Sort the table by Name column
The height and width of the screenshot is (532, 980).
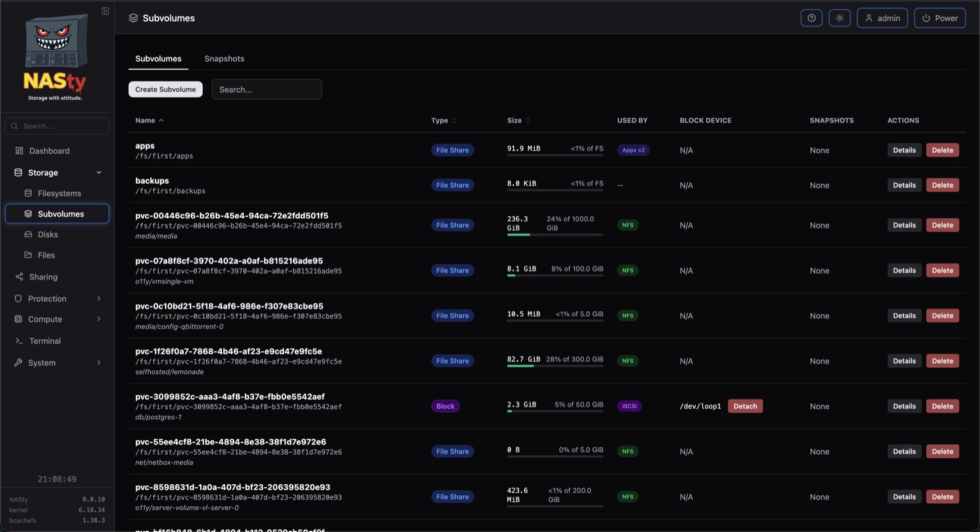(x=149, y=121)
